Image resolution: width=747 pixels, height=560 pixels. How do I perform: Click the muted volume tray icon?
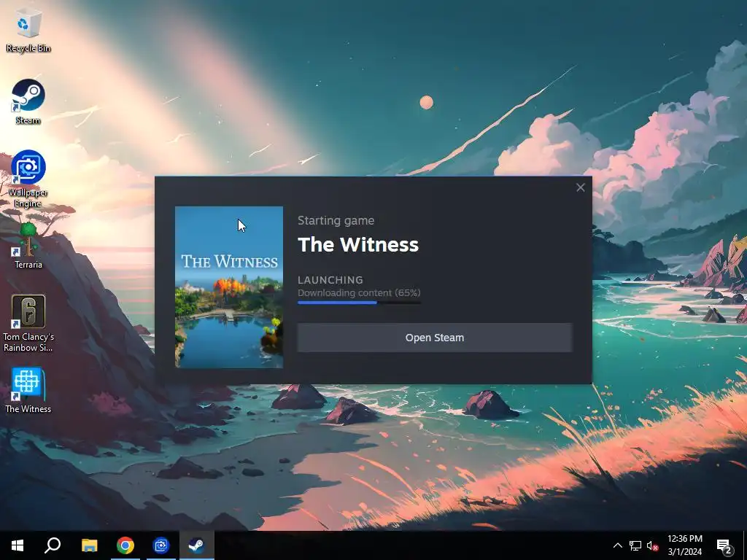tap(652, 545)
